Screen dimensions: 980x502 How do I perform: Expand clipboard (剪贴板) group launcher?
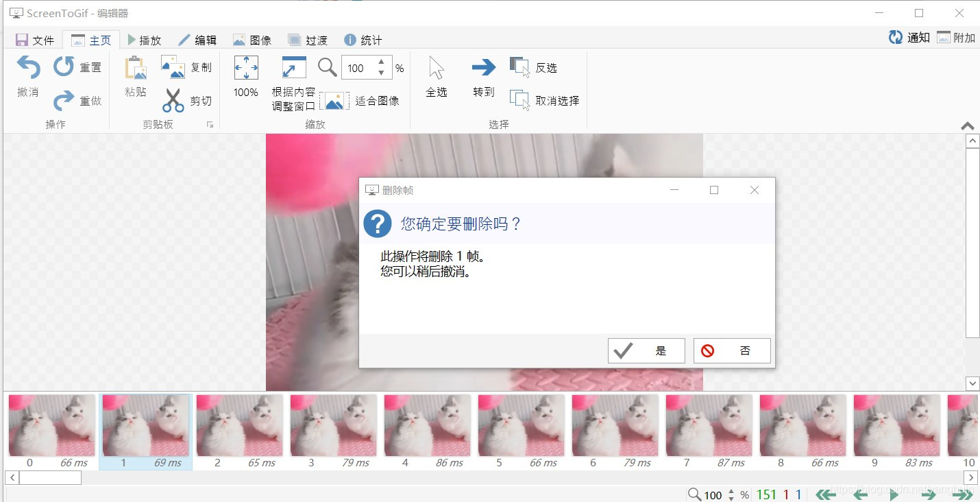point(210,125)
